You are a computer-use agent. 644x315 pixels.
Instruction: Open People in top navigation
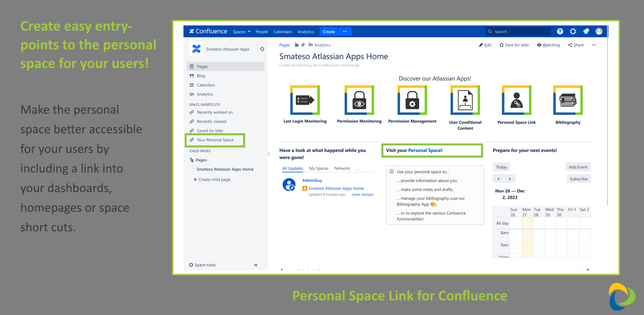point(261,32)
